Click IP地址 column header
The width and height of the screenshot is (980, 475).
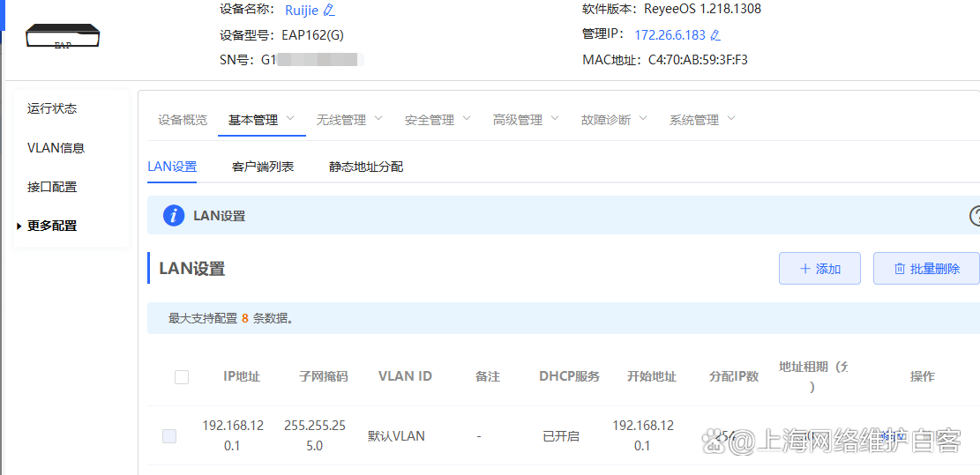[x=241, y=376]
